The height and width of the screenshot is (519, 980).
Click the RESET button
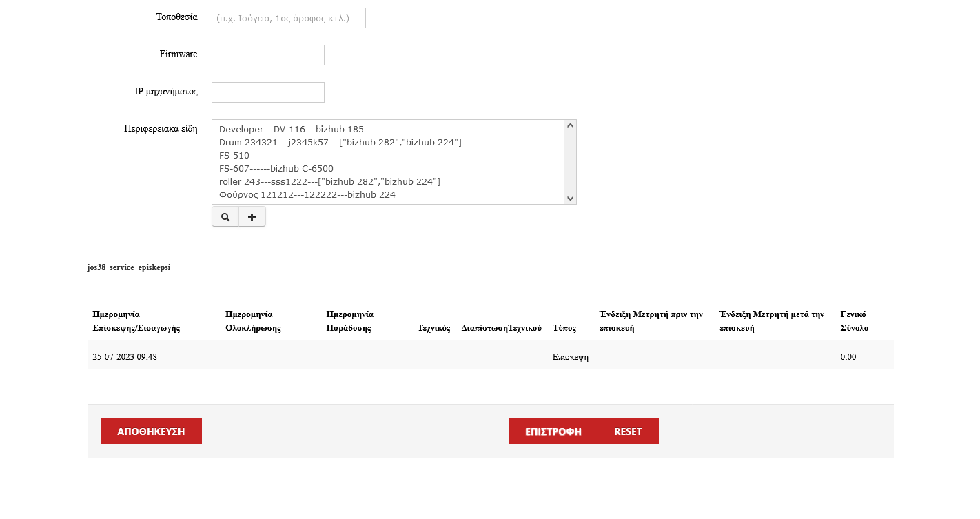pos(628,431)
